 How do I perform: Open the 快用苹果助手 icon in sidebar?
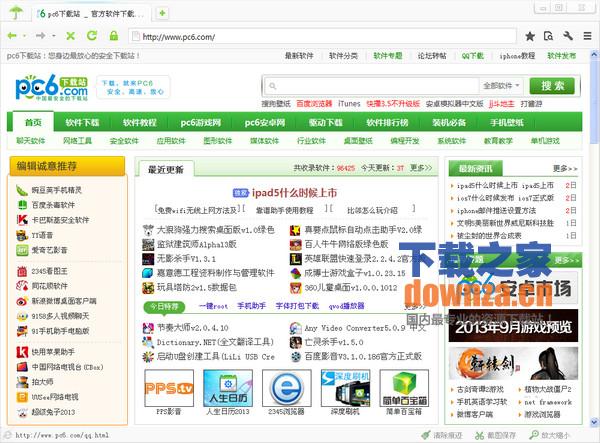pyautogui.click(x=22, y=352)
